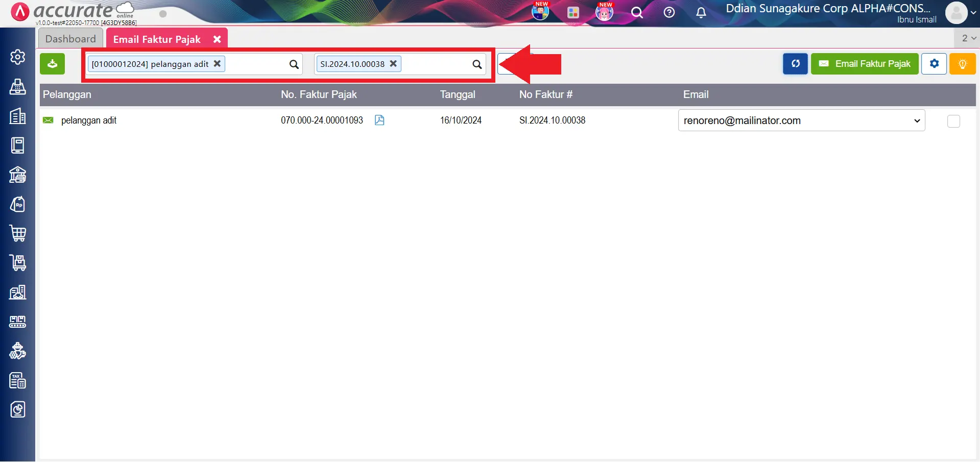Tick the checkbox for pelanggan adit row
The width and height of the screenshot is (980, 462).
[x=953, y=121]
